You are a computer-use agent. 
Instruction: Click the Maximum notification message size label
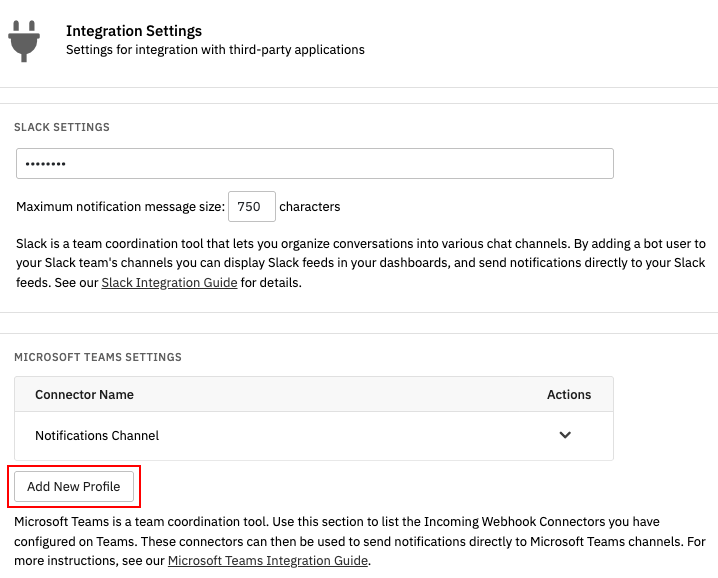(x=120, y=207)
